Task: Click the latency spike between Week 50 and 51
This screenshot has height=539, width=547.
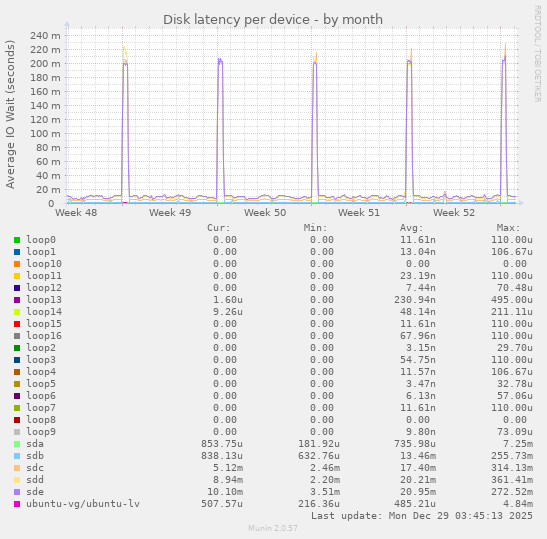Action: click(x=315, y=126)
